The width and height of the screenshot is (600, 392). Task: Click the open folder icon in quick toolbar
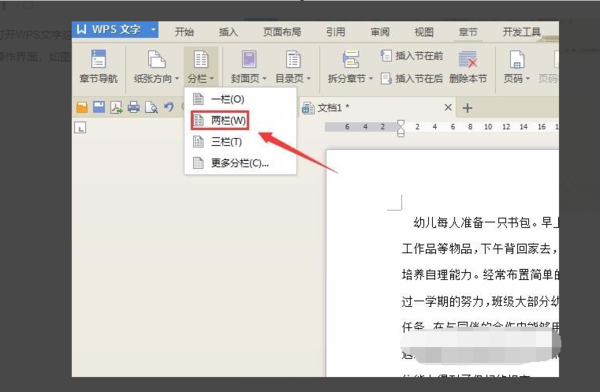point(82,107)
